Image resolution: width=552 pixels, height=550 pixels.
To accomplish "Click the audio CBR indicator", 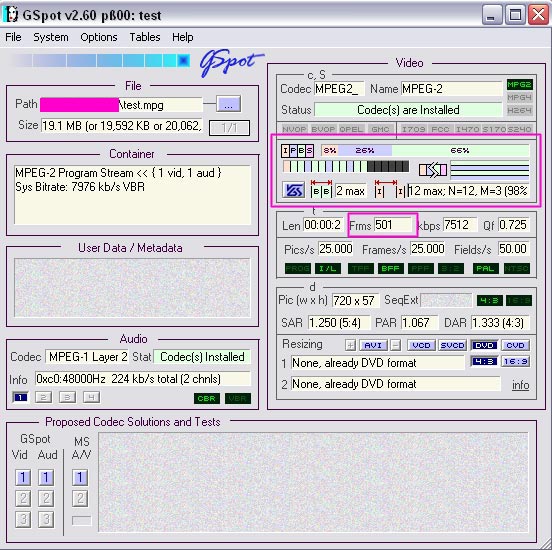I will [x=207, y=398].
